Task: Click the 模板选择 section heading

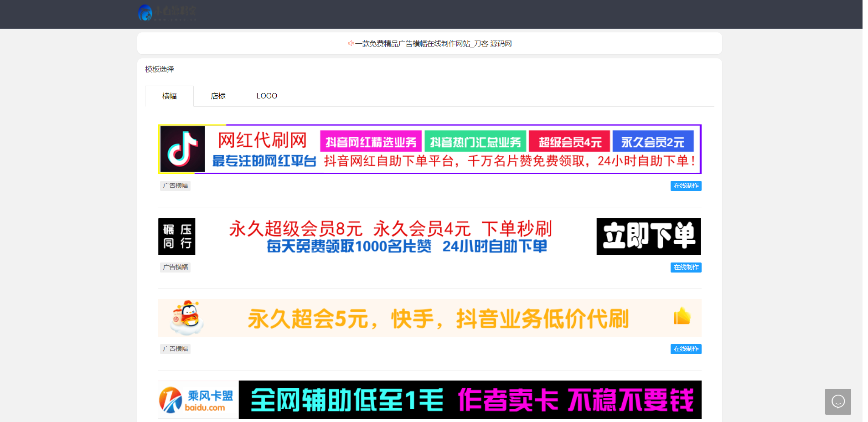Action: point(159,69)
